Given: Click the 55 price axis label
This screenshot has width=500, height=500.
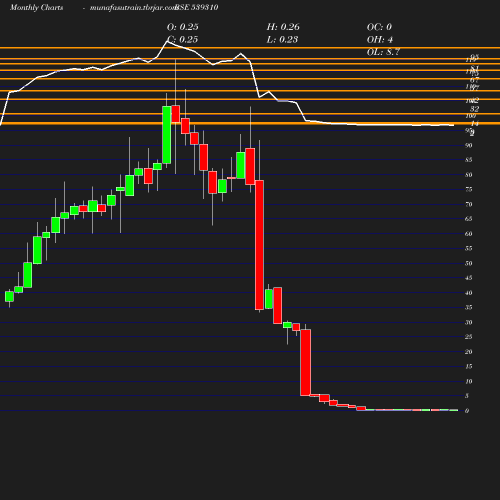Looking at the screenshot, I should [469, 248].
